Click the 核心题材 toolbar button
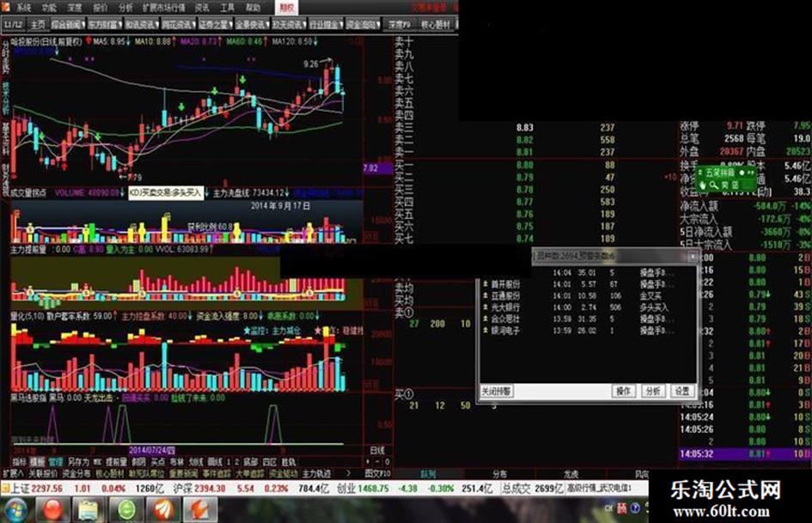Screen dimensions: 812x523 436,24
